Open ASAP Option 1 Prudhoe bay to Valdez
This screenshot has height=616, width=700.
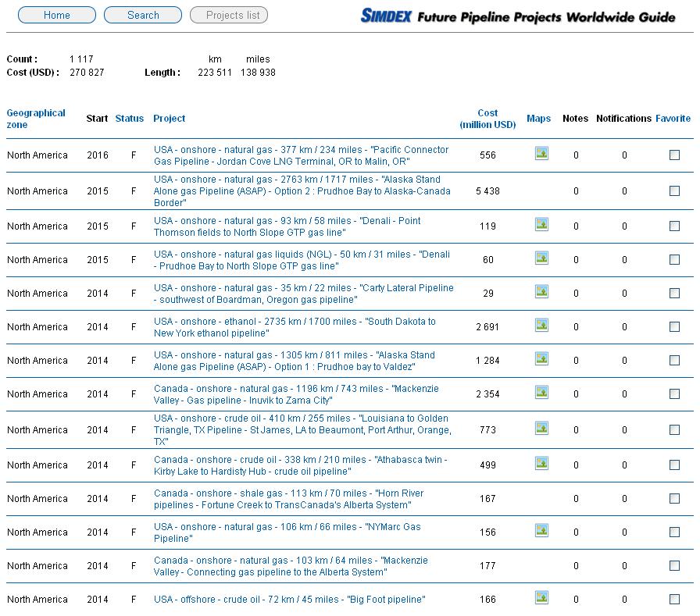295,361
